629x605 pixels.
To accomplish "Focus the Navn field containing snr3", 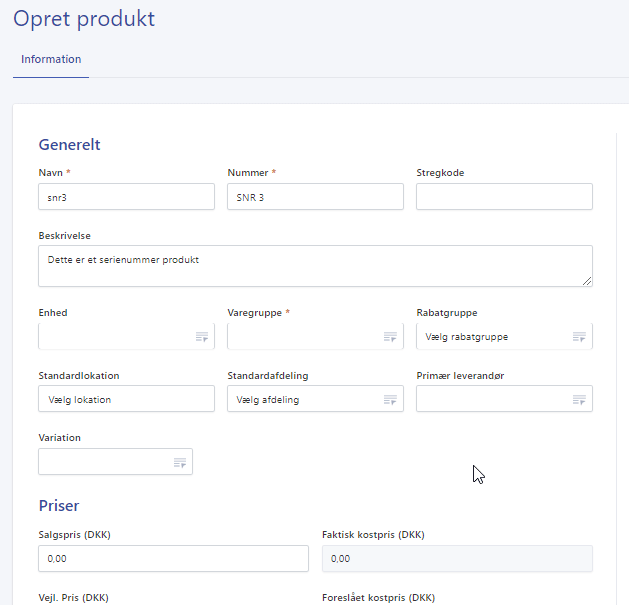I will tap(126, 197).
